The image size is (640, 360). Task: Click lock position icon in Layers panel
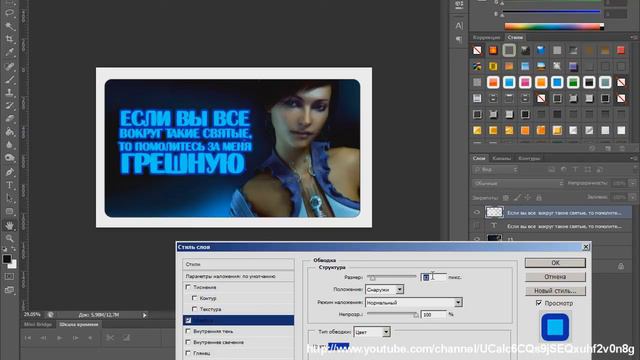(x=528, y=198)
